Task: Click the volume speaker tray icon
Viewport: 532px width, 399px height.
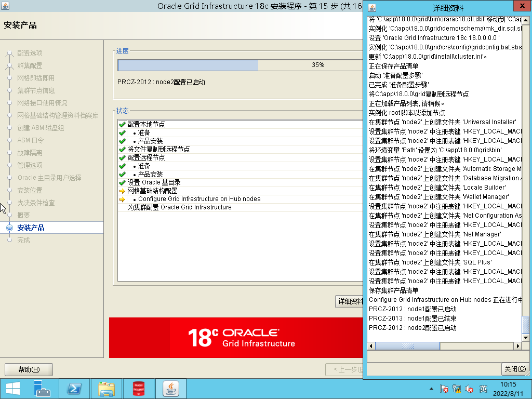Action: [x=469, y=389]
